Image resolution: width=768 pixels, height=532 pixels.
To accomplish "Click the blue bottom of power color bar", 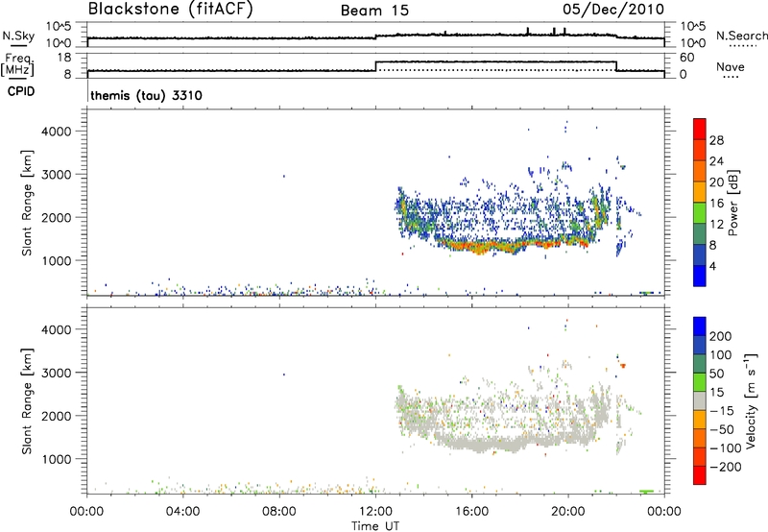I will click(x=700, y=276).
